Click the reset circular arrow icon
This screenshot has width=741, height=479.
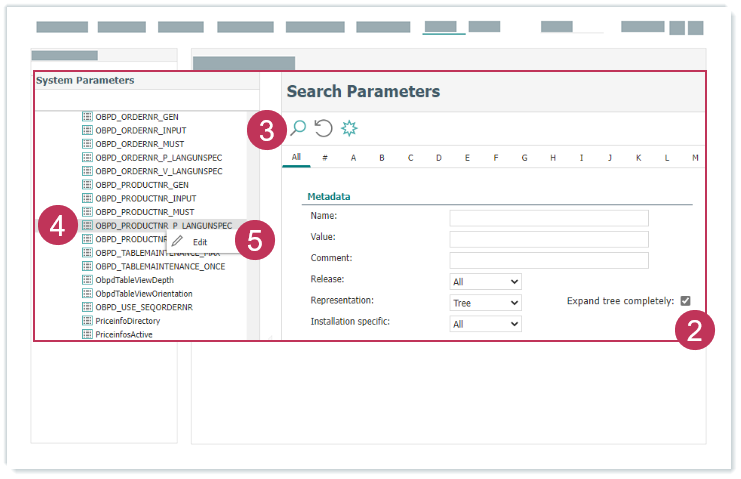pos(323,128)
